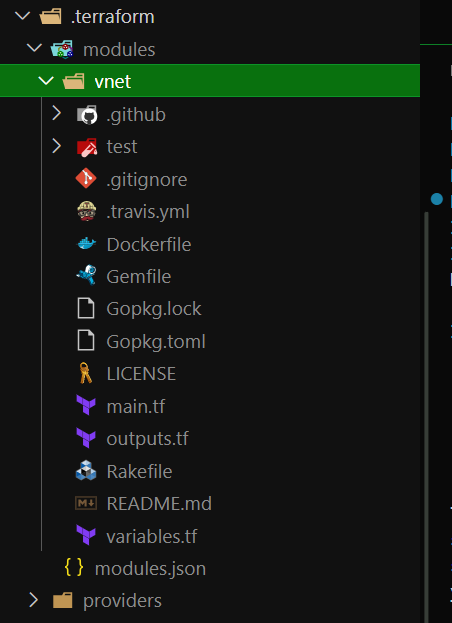
Task: Expand the .github folder chevron
Action: pos(57,114)
